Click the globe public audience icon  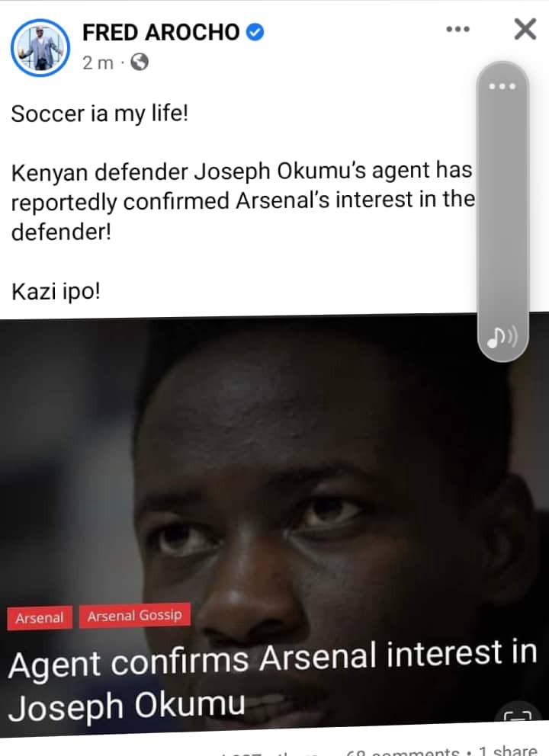[x=140, y=62]
